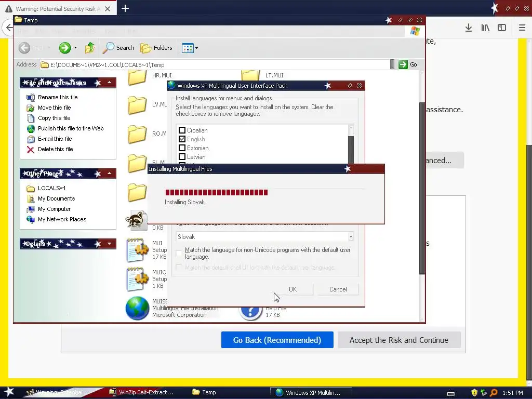Screen dimensions: 532x399
Task: Toggle Match language for non-Unicode programs checkbox
Action: tap(179, 253)
